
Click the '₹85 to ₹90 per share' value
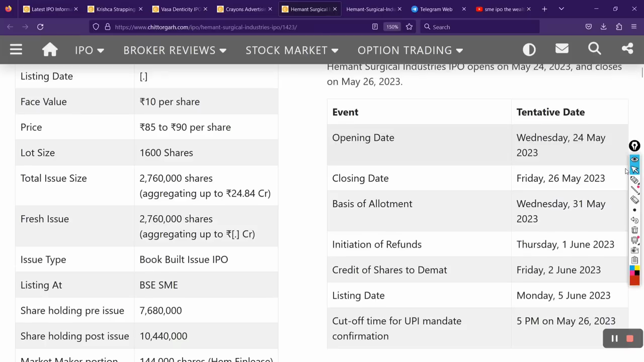(x=185, y=127)
